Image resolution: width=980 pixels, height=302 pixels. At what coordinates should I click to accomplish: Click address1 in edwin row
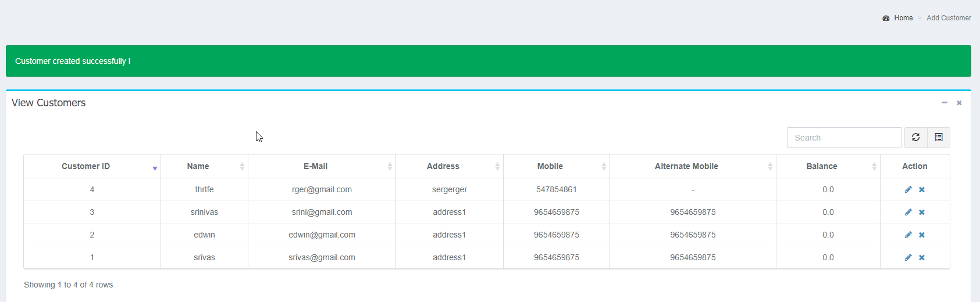click(x=450, y=235)
